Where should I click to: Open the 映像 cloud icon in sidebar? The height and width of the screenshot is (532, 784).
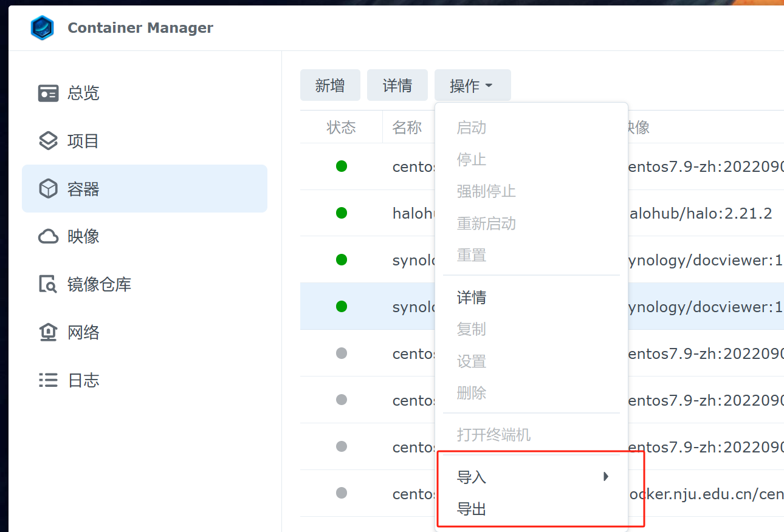click(48, 236)
